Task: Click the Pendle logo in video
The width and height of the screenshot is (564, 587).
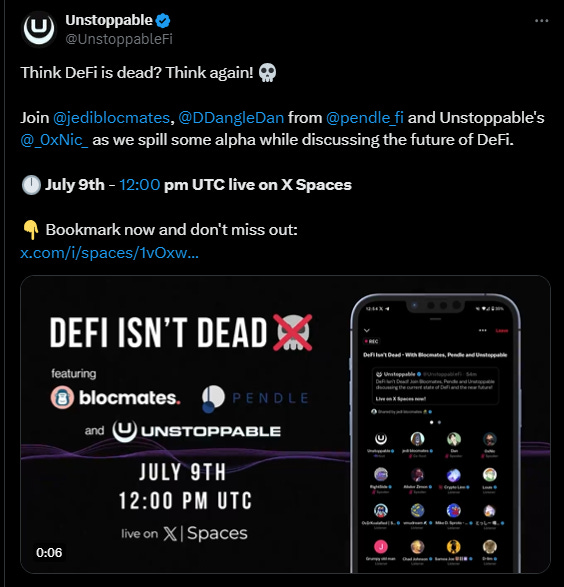Action: coord(255,398)
